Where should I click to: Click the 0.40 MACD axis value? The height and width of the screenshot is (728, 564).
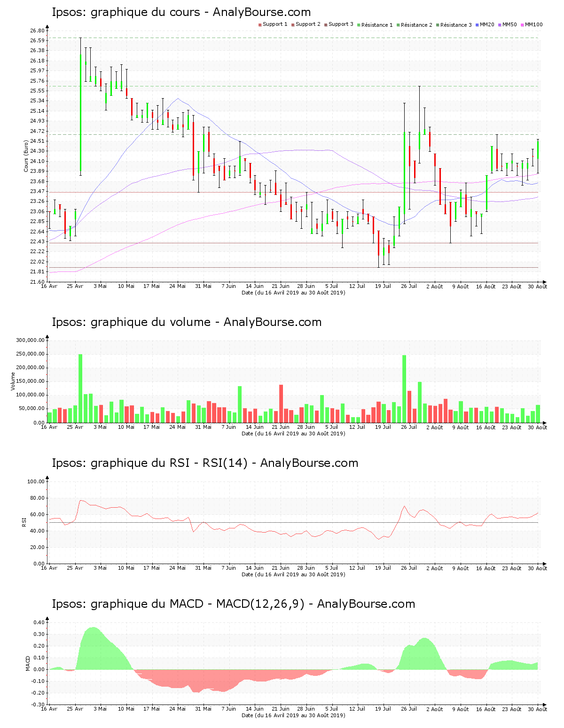[x=39, y=622]
